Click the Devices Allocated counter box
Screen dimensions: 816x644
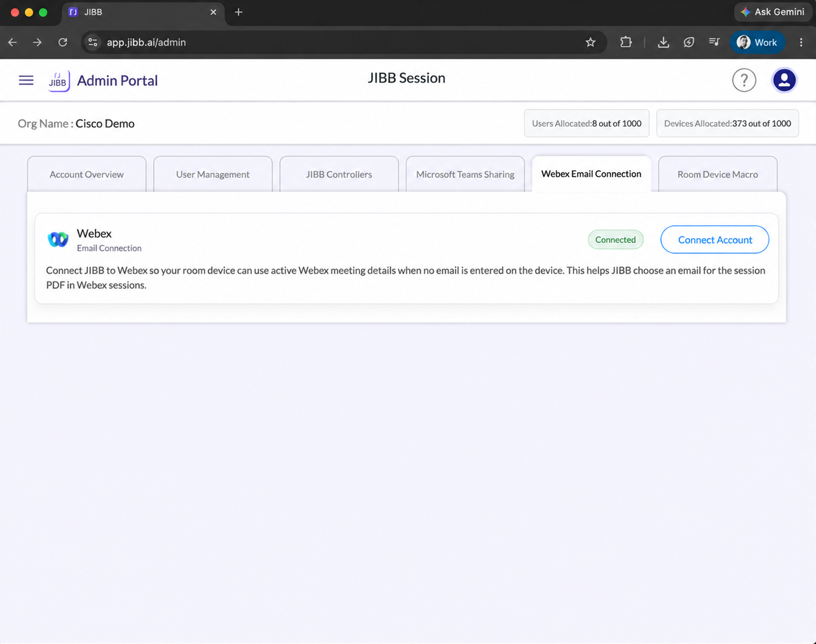(727, 123)
